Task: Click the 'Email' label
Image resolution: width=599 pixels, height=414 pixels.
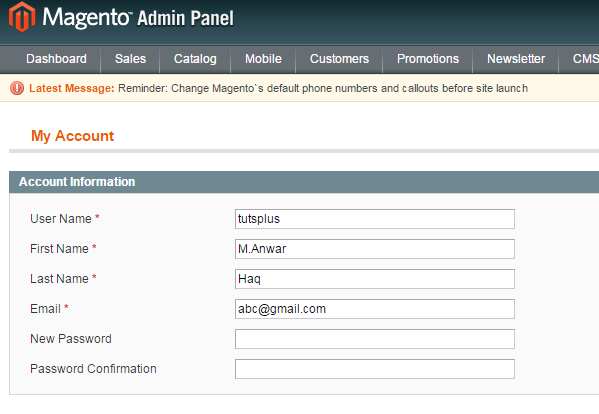Action: (45, 309)
